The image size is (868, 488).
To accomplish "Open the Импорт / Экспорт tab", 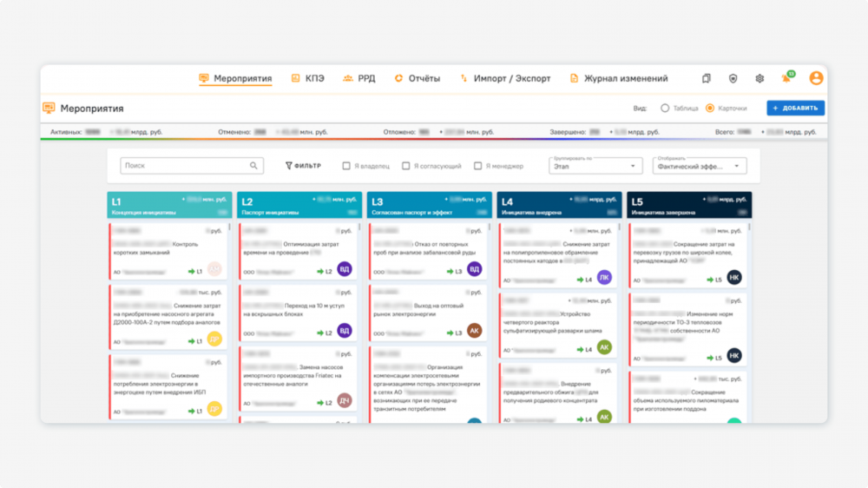I will 505,79.
